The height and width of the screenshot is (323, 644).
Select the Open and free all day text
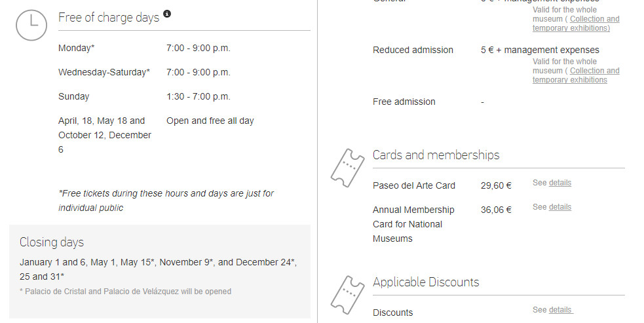[210, 121]
